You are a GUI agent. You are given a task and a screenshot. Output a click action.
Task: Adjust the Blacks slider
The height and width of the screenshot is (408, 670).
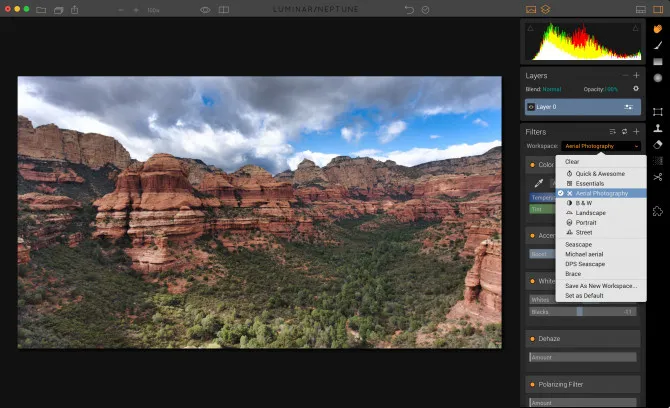click(579, 312)
